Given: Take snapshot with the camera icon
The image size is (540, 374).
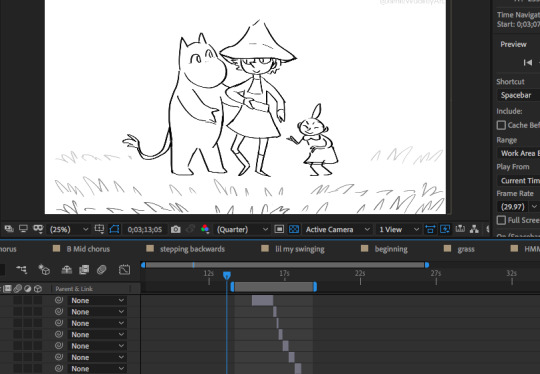Looking at the screenshot, I should coord(176,229).
